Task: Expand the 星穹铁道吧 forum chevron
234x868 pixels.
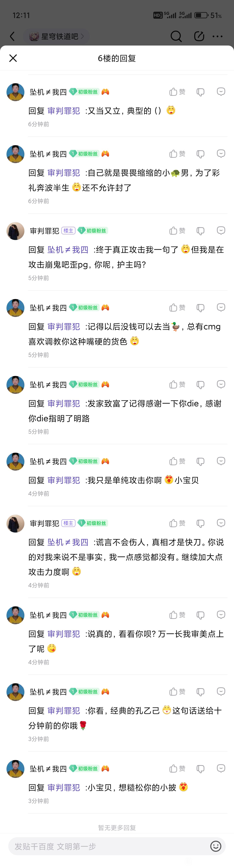Action: point(82,36)
